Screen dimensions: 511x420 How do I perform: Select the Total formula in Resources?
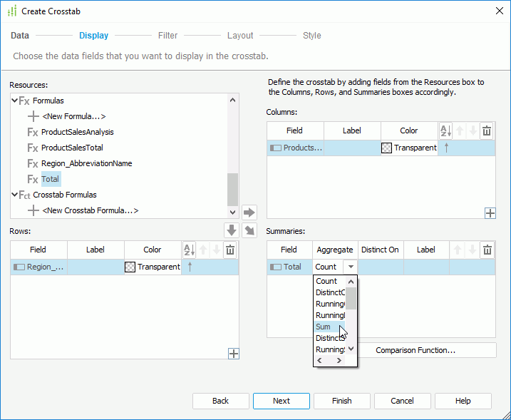[50, 179]
